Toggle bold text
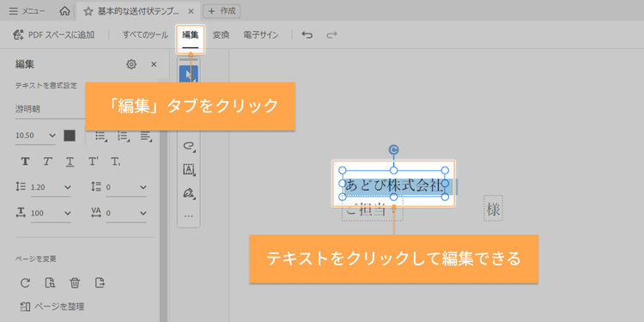Screen dimensions: 644x322 tap(25, 161)
